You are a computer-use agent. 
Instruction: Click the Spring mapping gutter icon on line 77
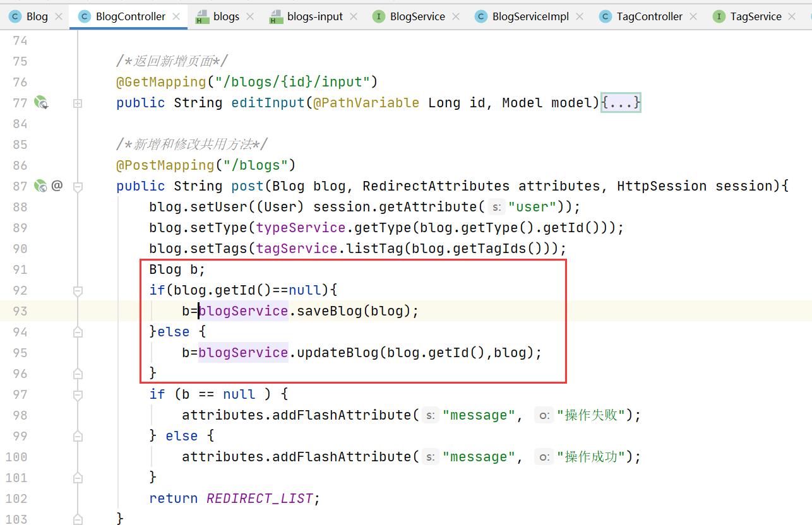41,102
